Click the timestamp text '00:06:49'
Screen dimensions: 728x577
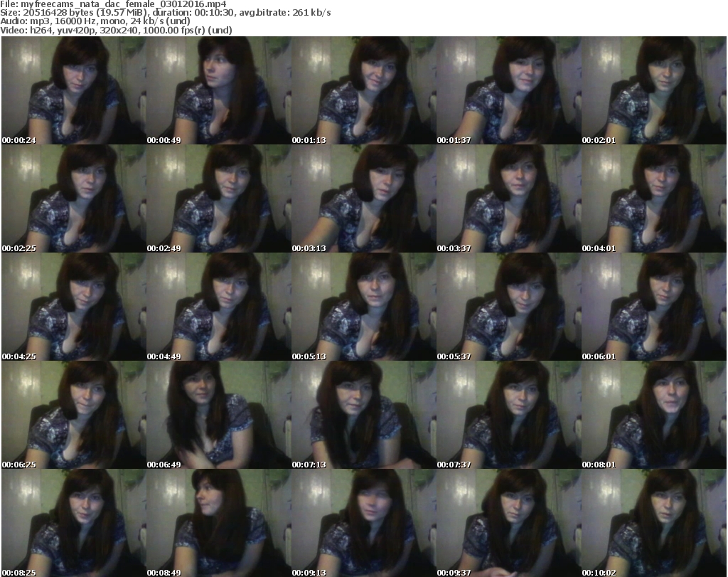point(164,465)
